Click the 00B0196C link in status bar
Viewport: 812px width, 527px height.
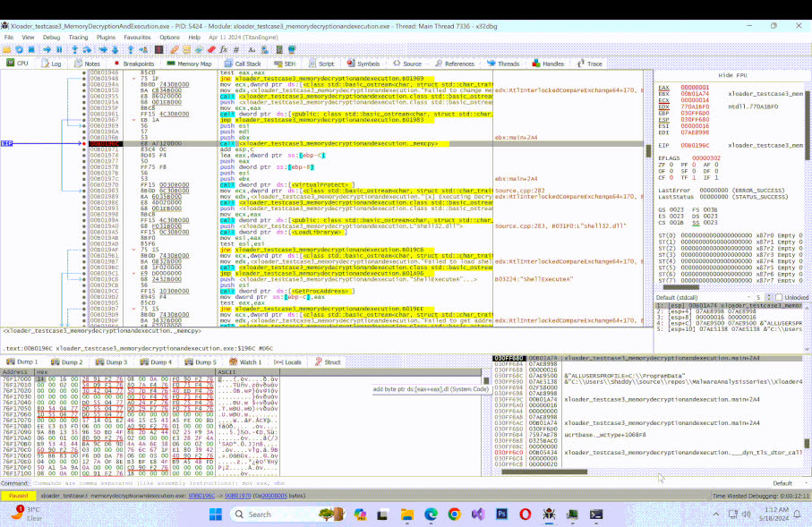coord(201,496)
